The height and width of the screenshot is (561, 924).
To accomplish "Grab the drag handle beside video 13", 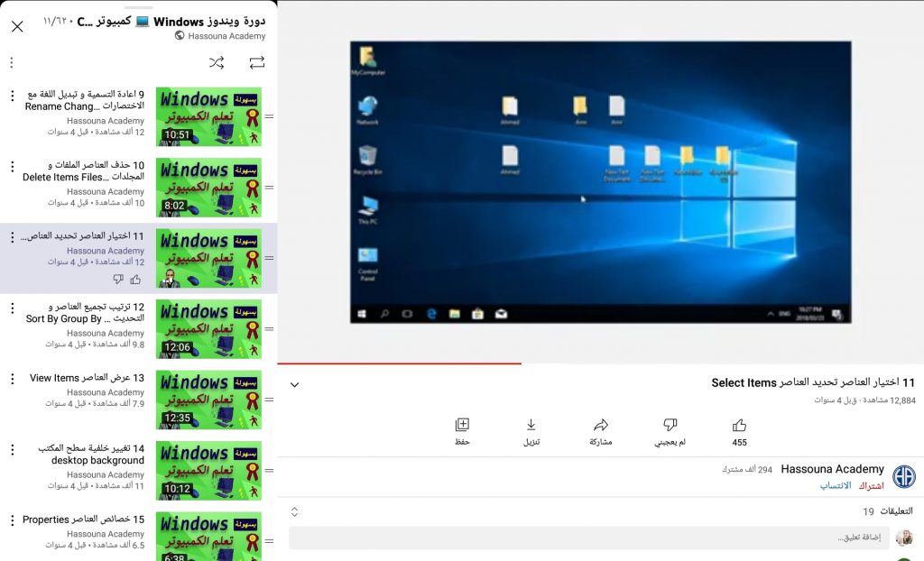I will (269, 400).
